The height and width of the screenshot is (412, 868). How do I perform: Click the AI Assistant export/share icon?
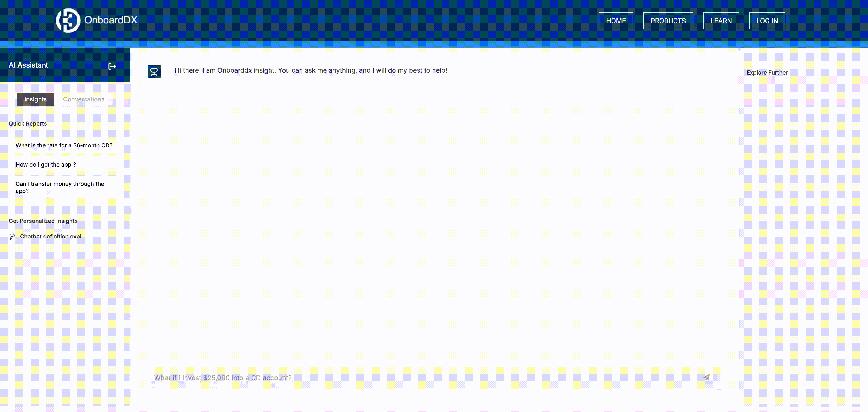(112, 66)
